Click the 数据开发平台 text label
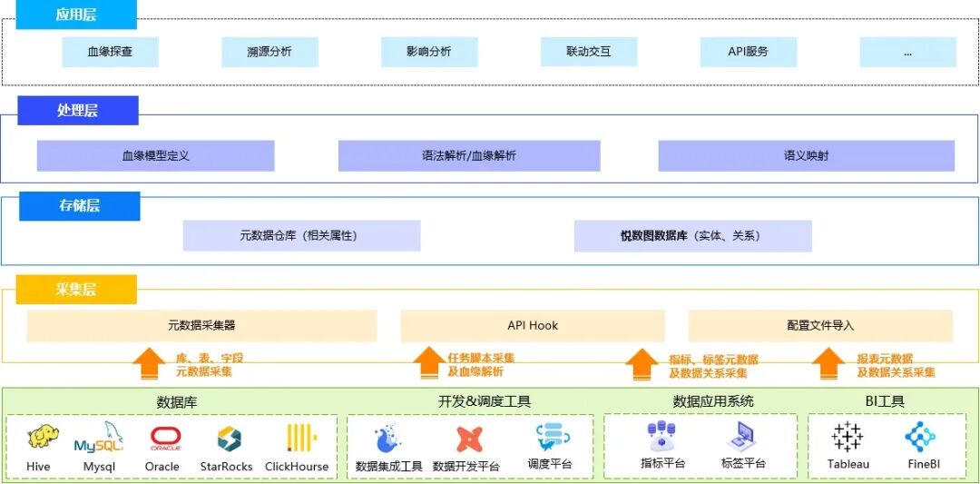This screenshot has height=484, width=980. (x=466, y=467)
